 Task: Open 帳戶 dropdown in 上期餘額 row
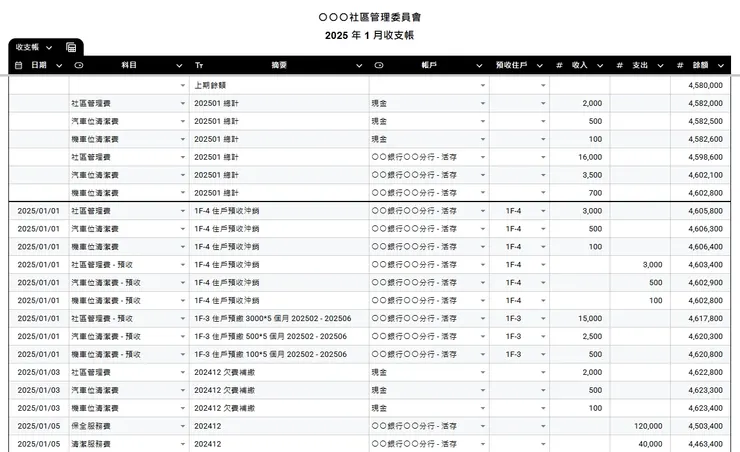tap(483, 85)
